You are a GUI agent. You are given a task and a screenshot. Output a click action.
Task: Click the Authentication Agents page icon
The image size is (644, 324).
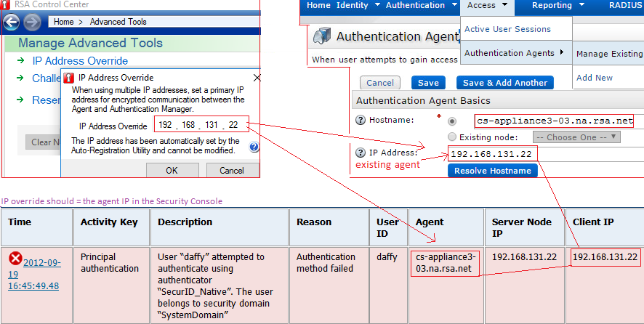(x=321, y=36)
